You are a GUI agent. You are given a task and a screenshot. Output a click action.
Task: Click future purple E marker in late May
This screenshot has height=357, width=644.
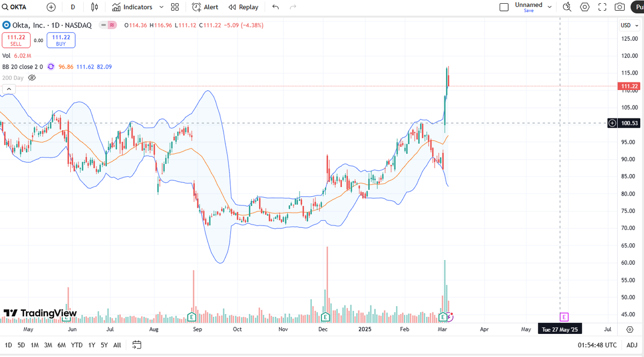pos(564,317)
